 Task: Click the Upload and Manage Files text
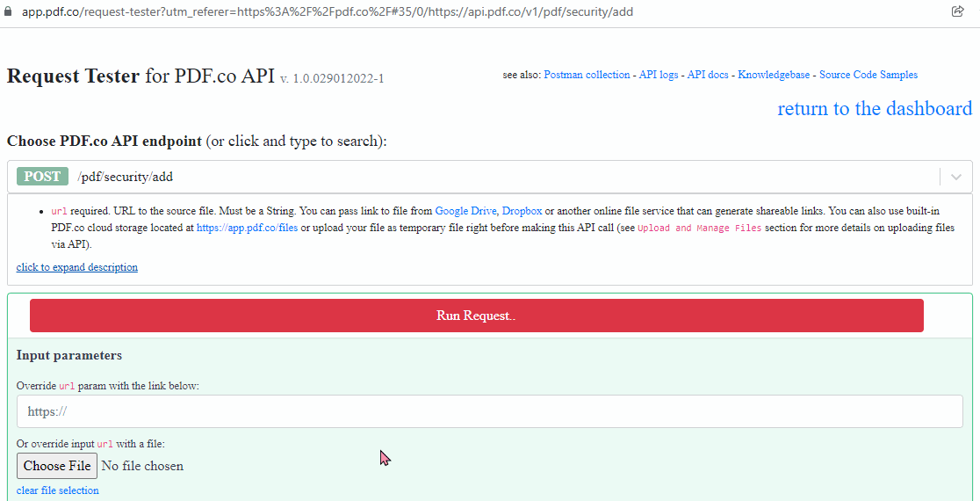[x=699, y=229]
